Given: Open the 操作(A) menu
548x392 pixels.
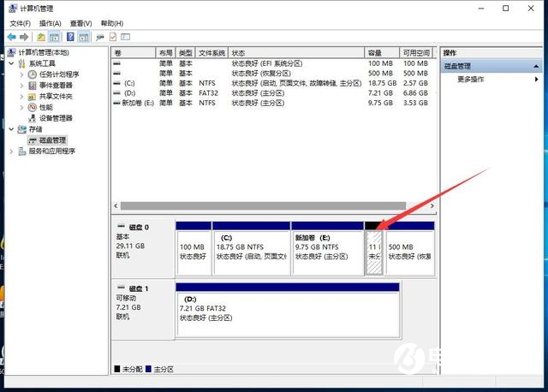Looking at the screenshot, I should pyautogui.click(x=50, y=23).
